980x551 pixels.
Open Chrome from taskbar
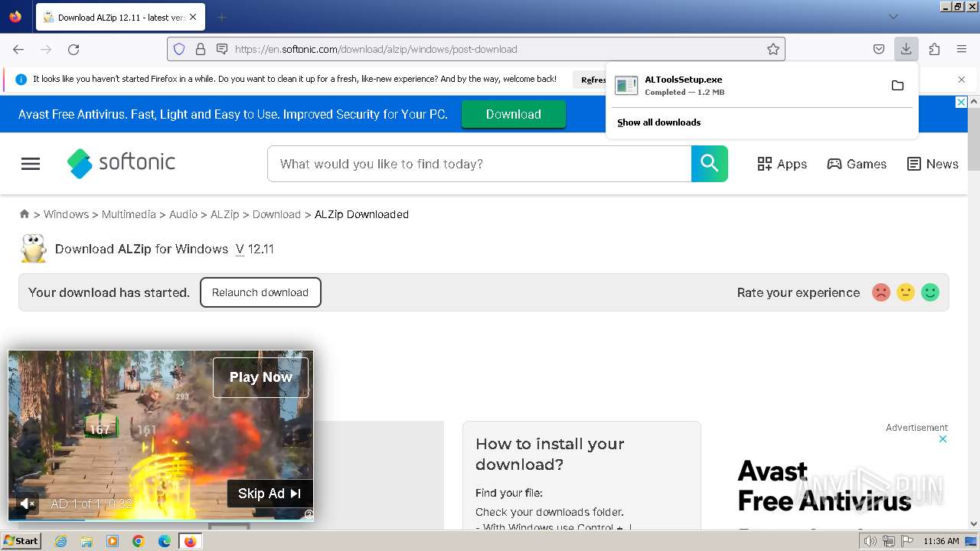[x=139, y=541]
